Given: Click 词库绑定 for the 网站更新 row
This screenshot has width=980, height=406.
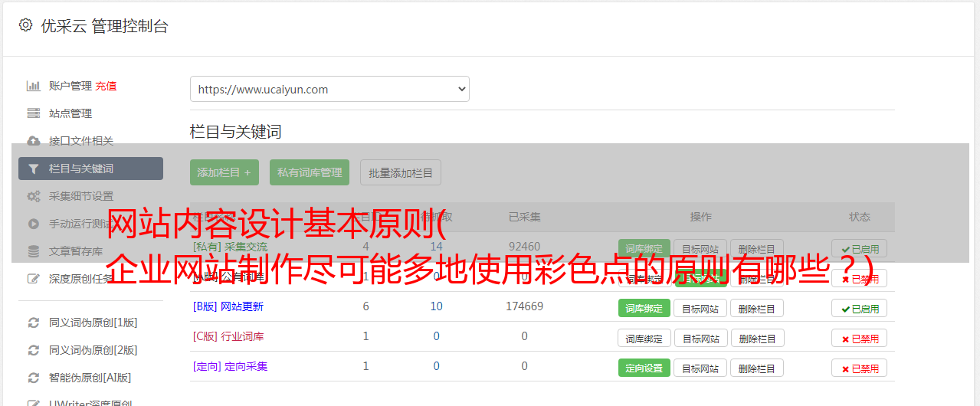Looking at the screenshot, I should tap(644, 308).
